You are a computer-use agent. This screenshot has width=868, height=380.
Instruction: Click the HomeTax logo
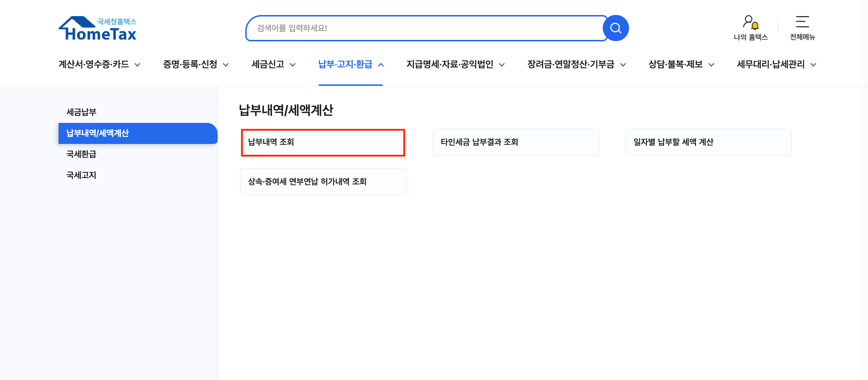pyautogui.click(x=97, y=28)
